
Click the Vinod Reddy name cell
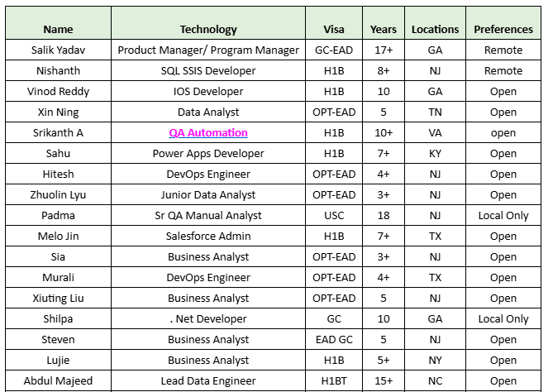58,91
